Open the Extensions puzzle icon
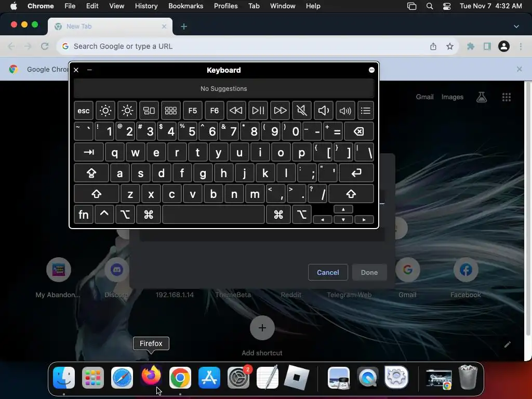This screenshot has width=532, height=399. tap(470, 46)
